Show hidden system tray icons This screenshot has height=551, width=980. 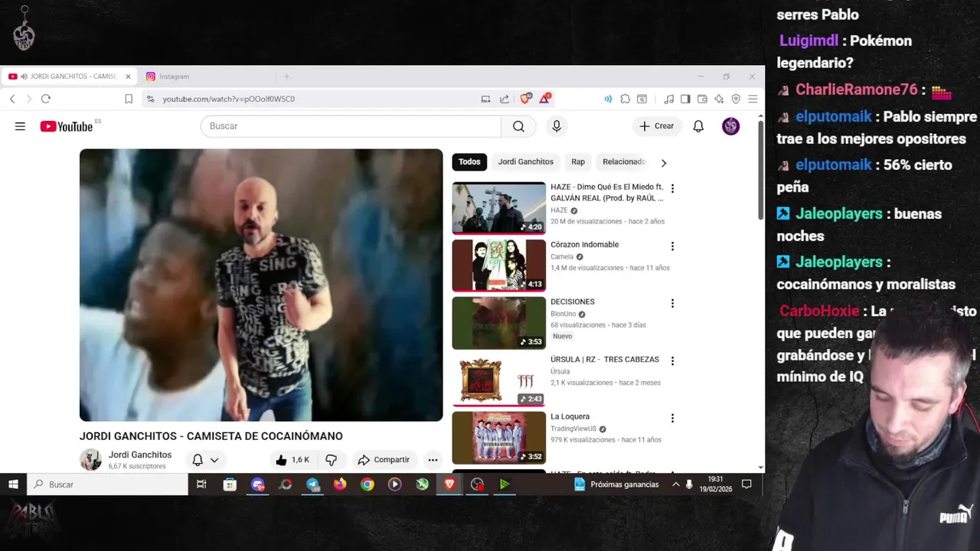coord(675,484)
